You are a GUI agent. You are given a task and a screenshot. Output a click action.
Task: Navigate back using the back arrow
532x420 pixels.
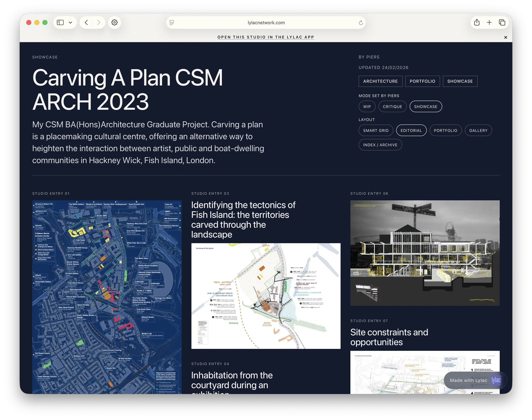tap(86, 22)
